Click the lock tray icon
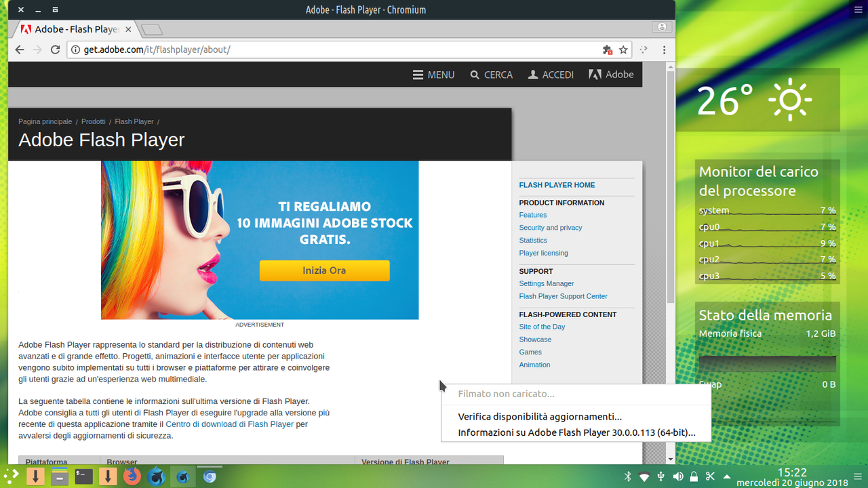The image size is (868, 488). coord(694,476)
